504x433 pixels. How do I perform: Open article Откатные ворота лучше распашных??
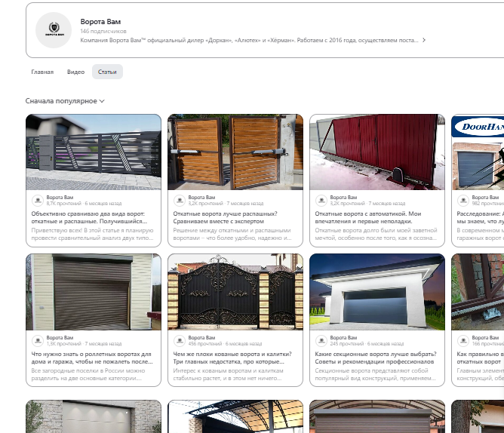(225, 217)
